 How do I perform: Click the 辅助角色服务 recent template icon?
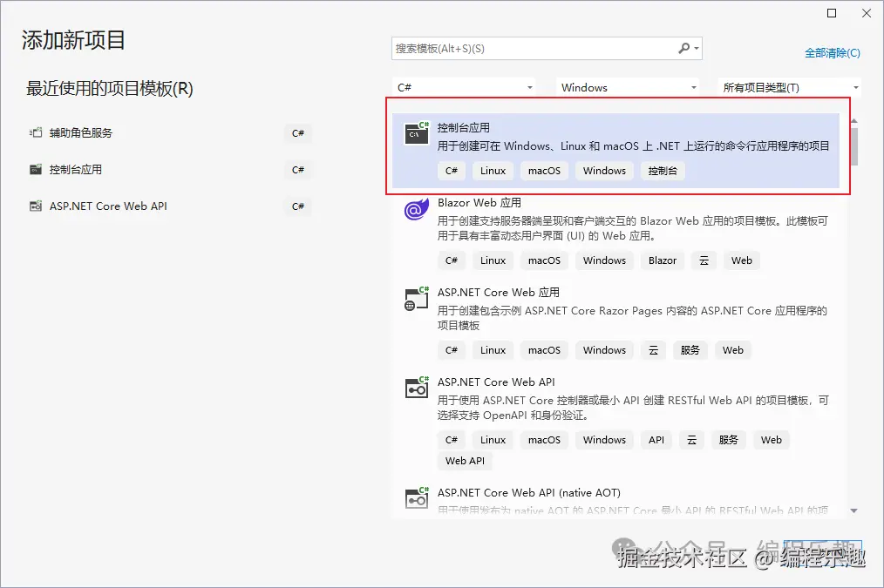click(36, 133)
